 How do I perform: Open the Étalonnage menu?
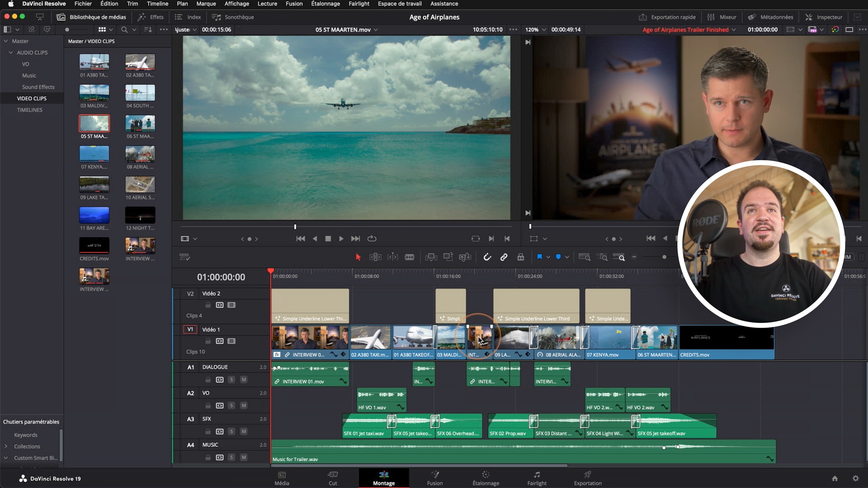pos(325,4)
